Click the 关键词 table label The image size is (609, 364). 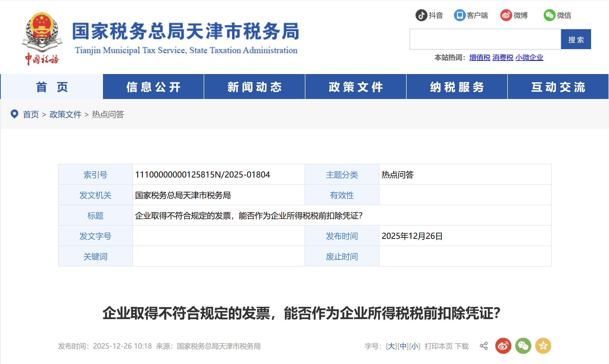coord(95,256)
